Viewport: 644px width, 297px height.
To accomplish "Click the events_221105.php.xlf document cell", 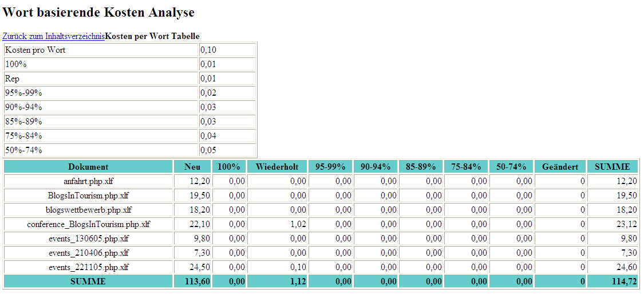I will click(x=88, y=267).
